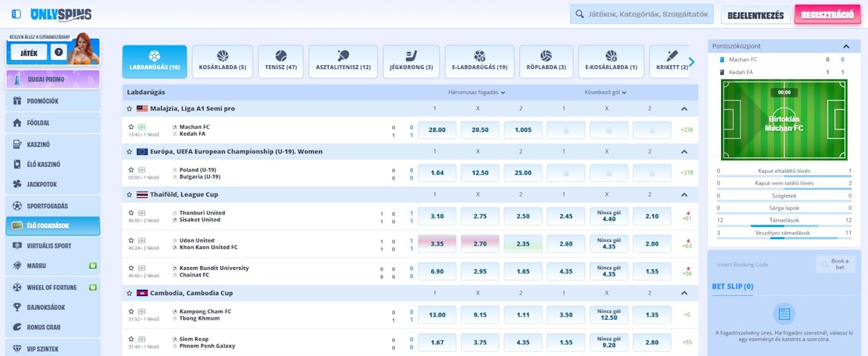Toggle favorite star for Malajzia Liga A1

(130, 108)
